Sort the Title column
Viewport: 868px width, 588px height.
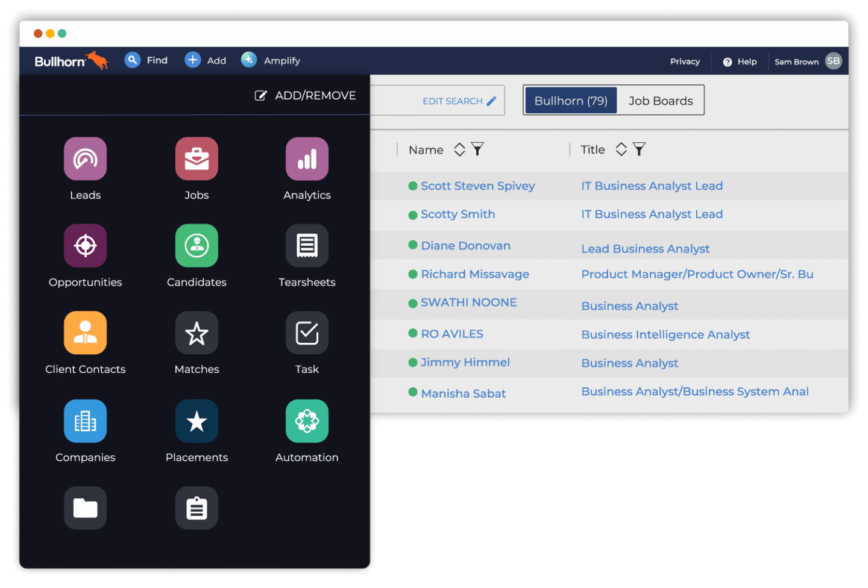point(621,149)
